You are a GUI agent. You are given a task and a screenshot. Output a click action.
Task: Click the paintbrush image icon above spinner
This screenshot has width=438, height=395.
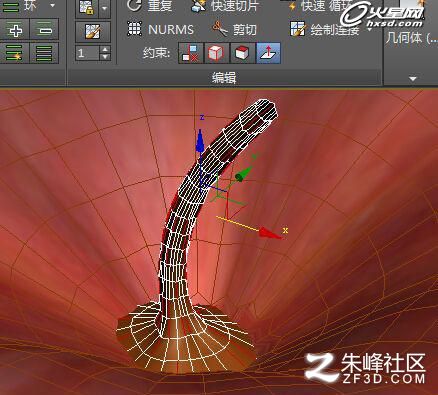coord(93,32)
